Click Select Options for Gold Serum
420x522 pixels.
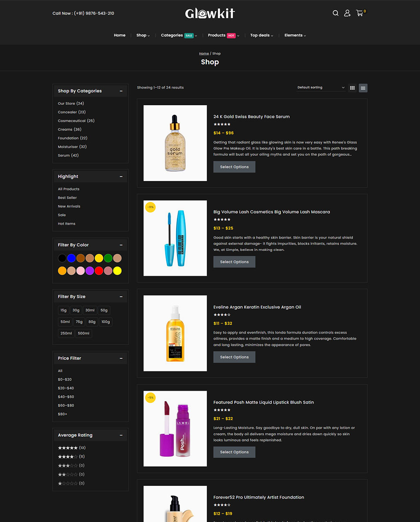(234, 167)
